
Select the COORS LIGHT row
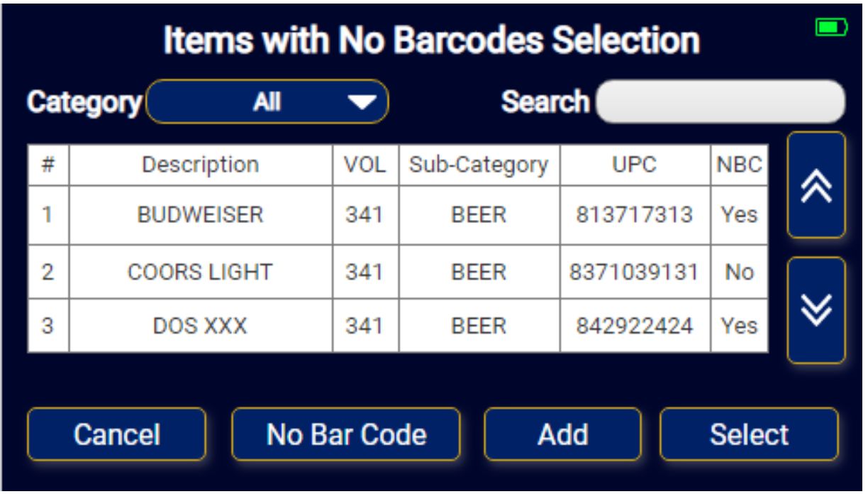click(398, 272)
